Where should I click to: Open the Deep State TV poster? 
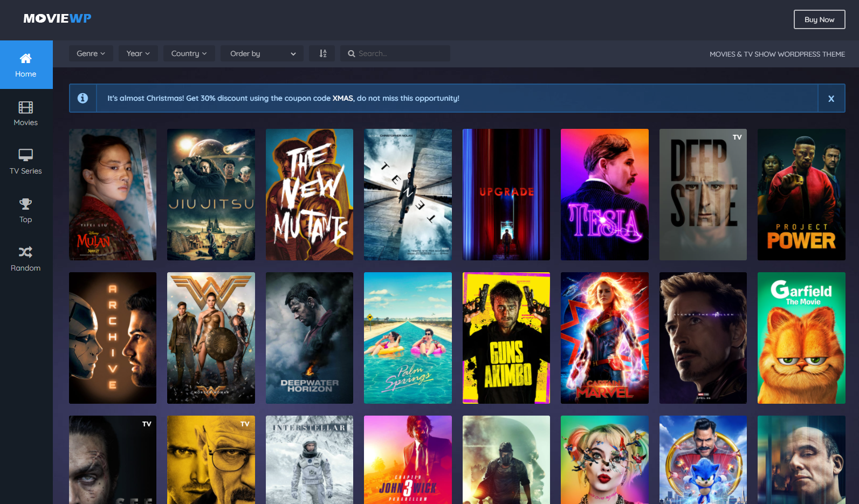(x=703, y=195)
